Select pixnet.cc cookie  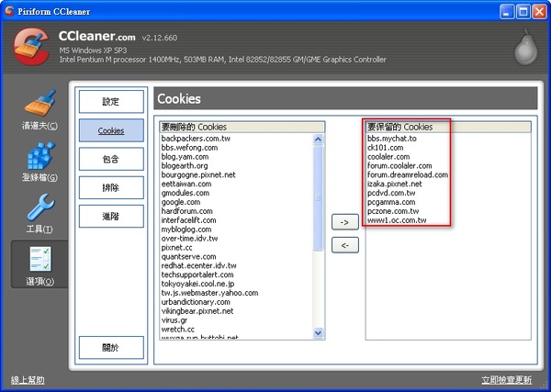176,248
